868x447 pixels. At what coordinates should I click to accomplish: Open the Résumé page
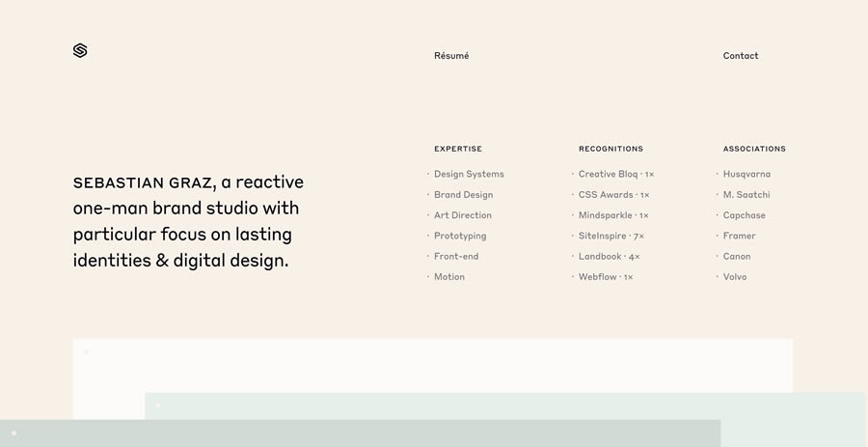coord(451,56)
